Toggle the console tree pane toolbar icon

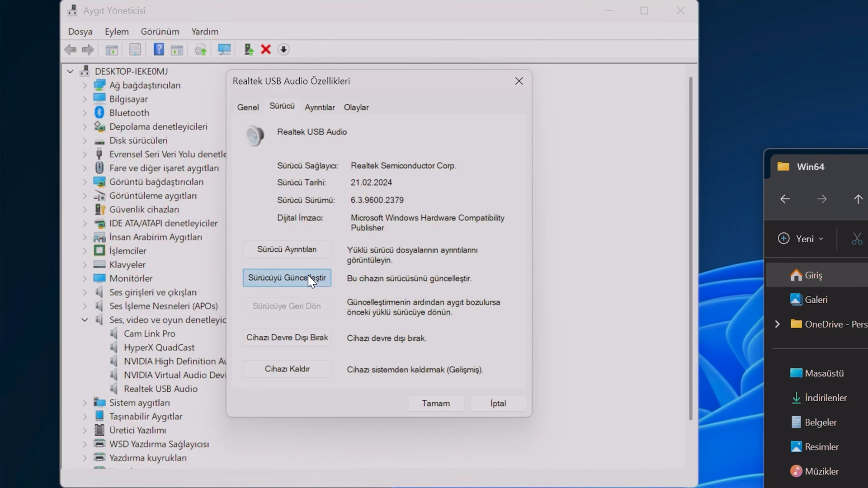[x=112, y=50]
